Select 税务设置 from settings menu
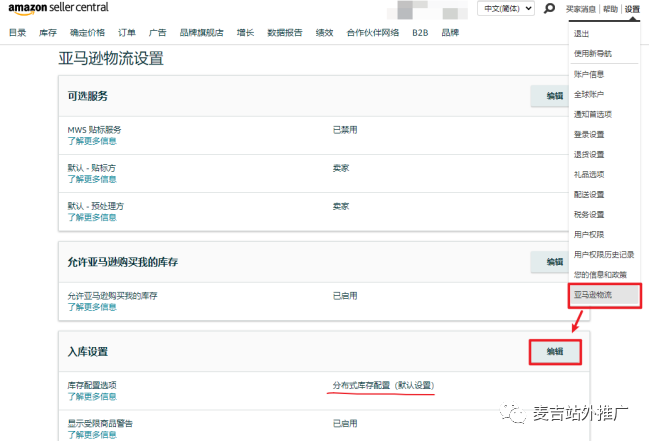Image resolution: width=649 pixels, height=442 pixels. (589, 215)
